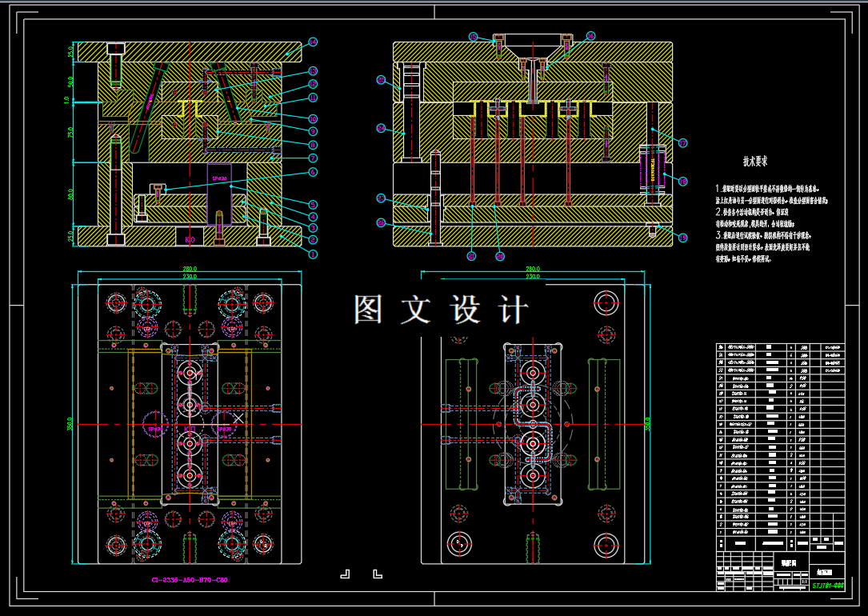Click part balloon number 2
Image resolution: width=868 pixels, height=616 pixels.
[313, 240]
